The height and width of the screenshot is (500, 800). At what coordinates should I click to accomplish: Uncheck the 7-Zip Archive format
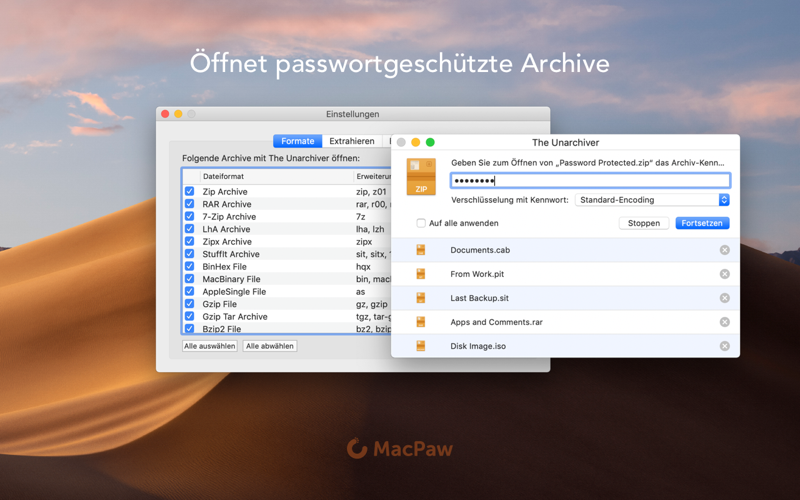189,216
